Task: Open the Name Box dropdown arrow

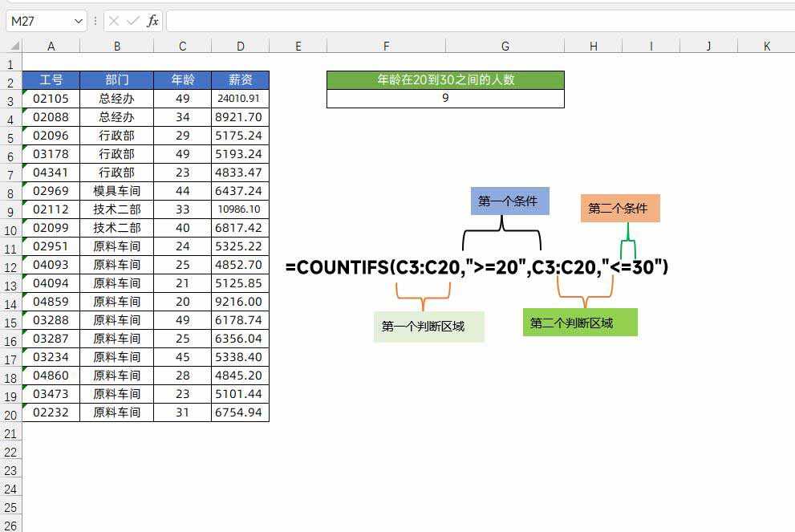Action: (78, 21)
